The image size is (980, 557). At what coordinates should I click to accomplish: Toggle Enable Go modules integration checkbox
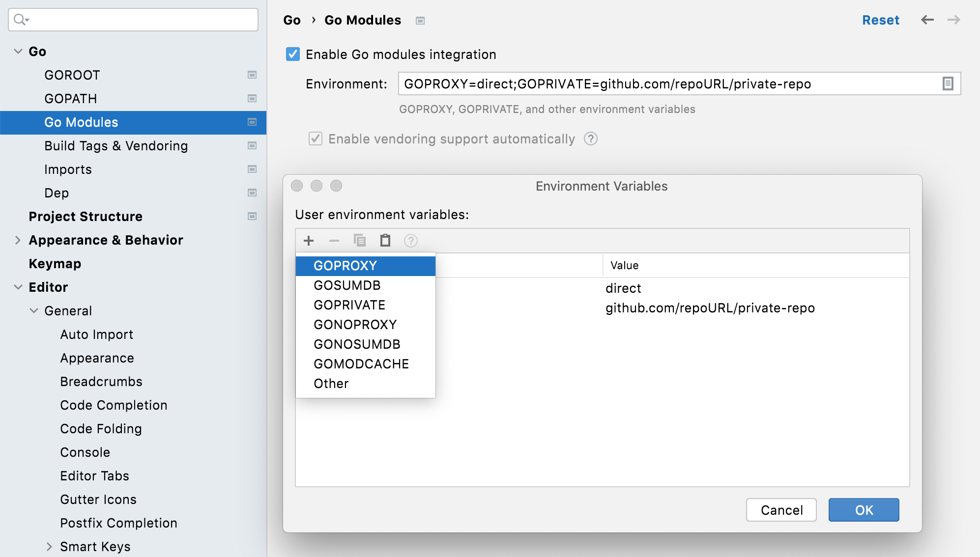click(x=293, y=54)
